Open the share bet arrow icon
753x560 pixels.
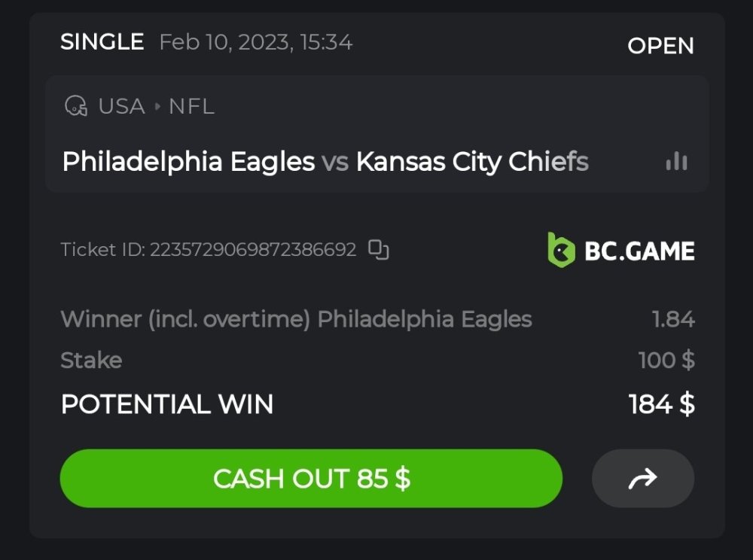click(x=643, y=478)
